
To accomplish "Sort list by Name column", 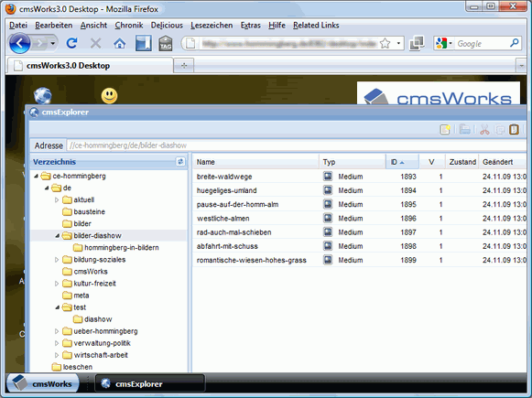I will (x=255, y=162).
